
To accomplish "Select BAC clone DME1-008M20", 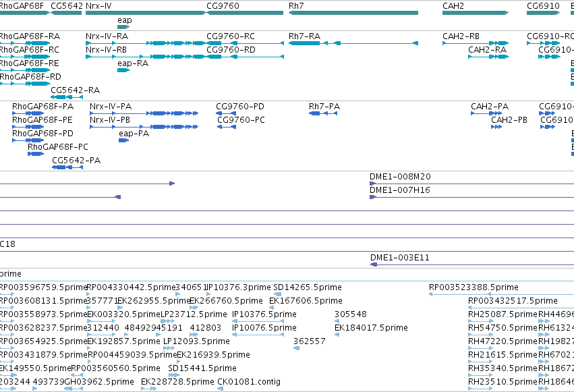I will [472, 184].
